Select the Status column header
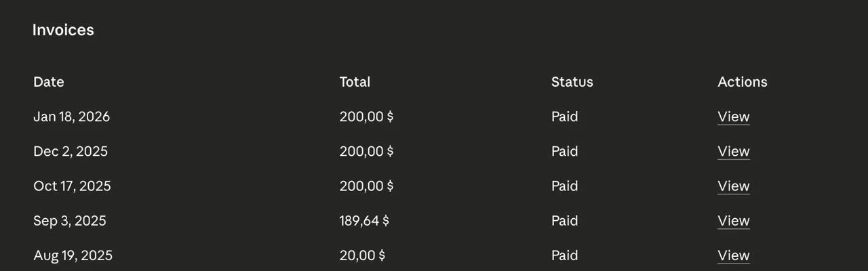 (x=572, y=82)
